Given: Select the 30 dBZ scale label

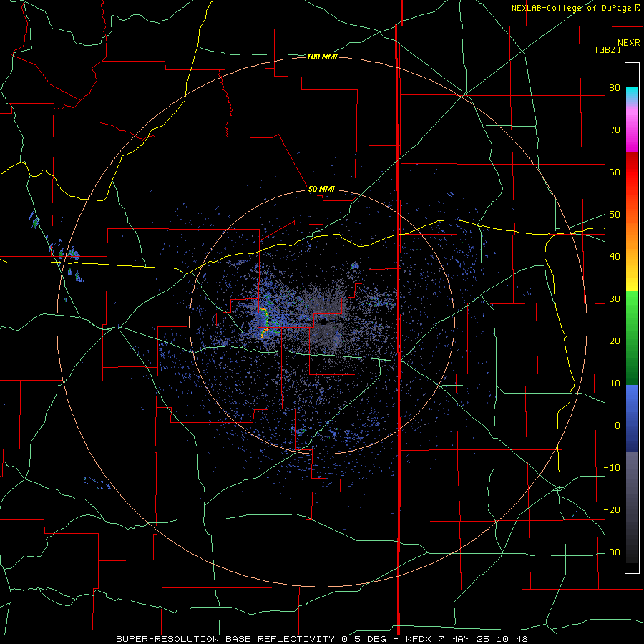Looking at the screenshot, I should coord(615,299).
